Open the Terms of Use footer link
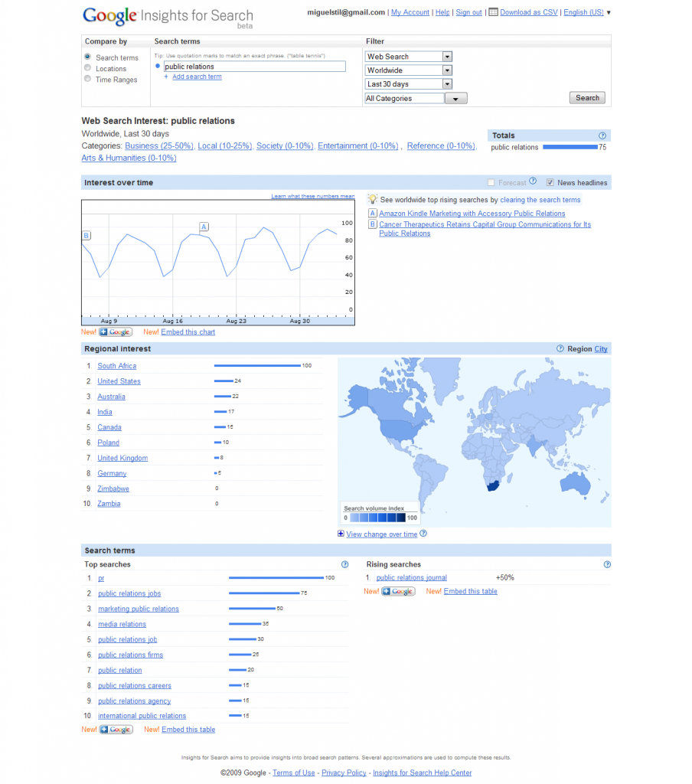 [293, 773]
